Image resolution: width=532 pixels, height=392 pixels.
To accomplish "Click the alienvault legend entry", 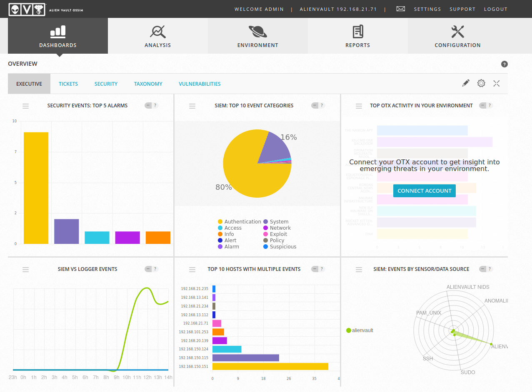I will click(x=360, y=330).
